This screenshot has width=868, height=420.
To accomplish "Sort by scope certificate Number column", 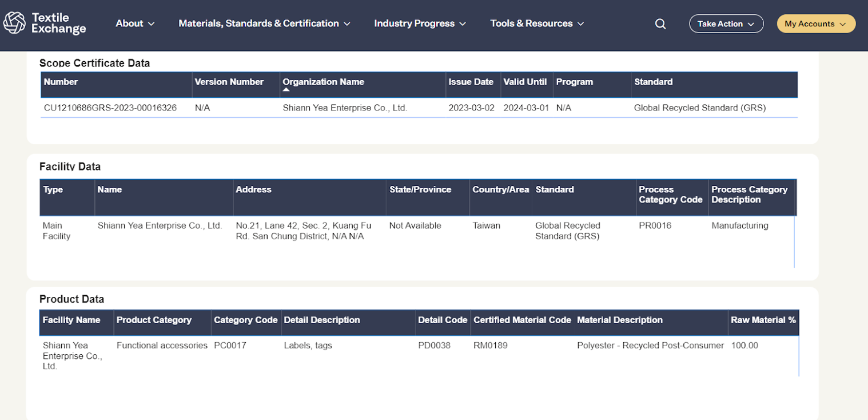I will 61,82.
